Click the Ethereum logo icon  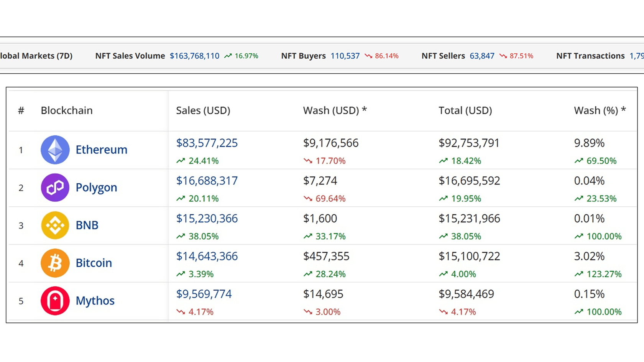(x=55, y=150)
